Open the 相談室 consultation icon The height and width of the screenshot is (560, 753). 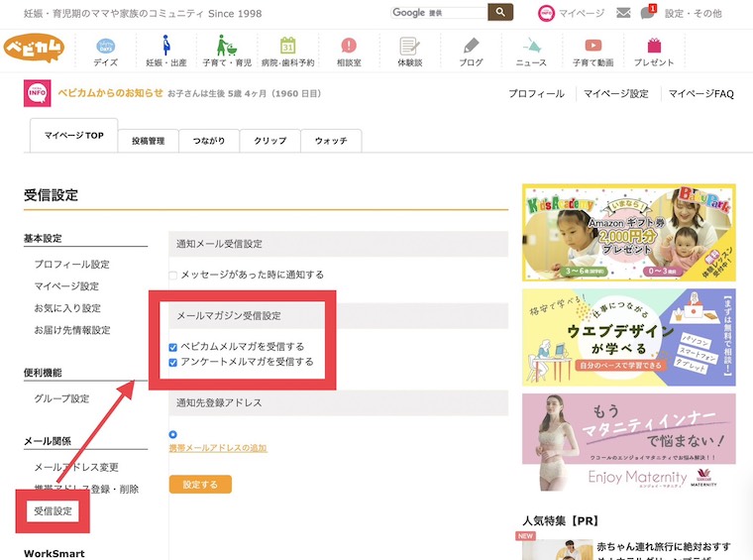pos(348,46)
